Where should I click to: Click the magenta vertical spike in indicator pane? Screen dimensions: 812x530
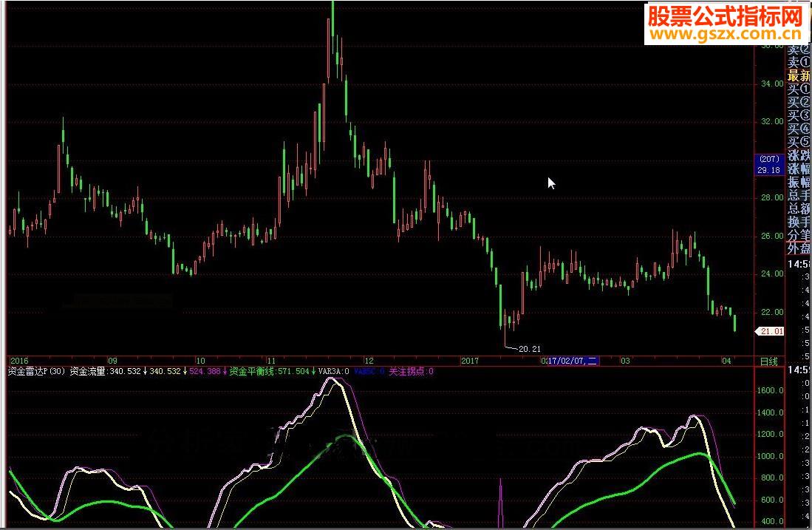point(501,503)
